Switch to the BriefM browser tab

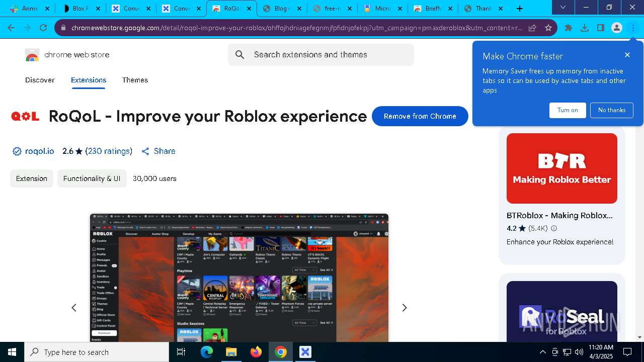point(433,9)
